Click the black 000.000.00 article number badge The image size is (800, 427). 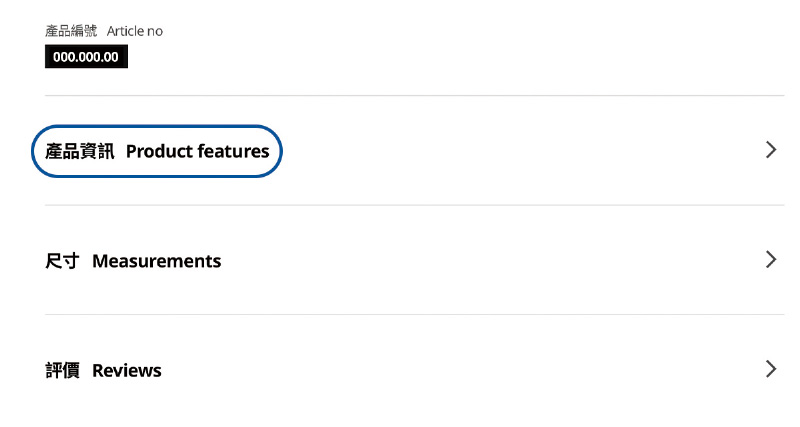click(86, 57)
